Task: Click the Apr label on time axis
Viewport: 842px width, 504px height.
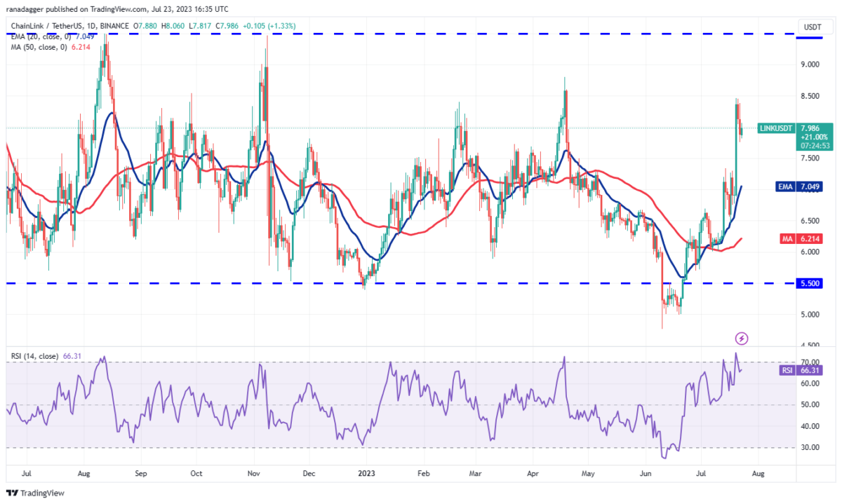Action: [532, 473]
